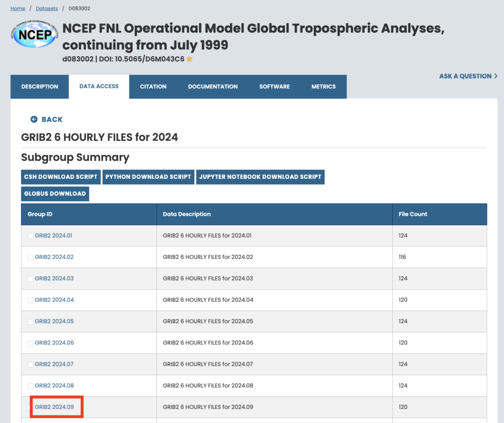Image resolution: width=504 pixels, height=423 pixels.
Task: Check the GRIB2 2024.07 group checkbox
Action: pyautogui.click(x=31, y=364)
